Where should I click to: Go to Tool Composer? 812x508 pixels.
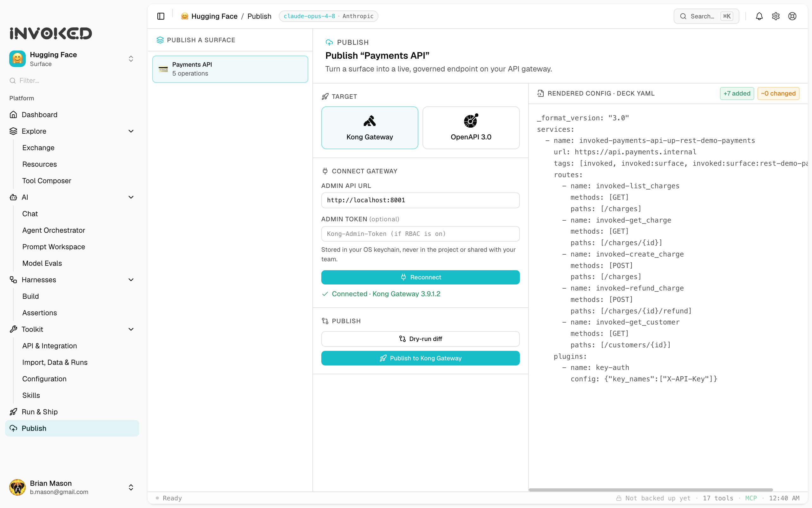pos(47,181)
